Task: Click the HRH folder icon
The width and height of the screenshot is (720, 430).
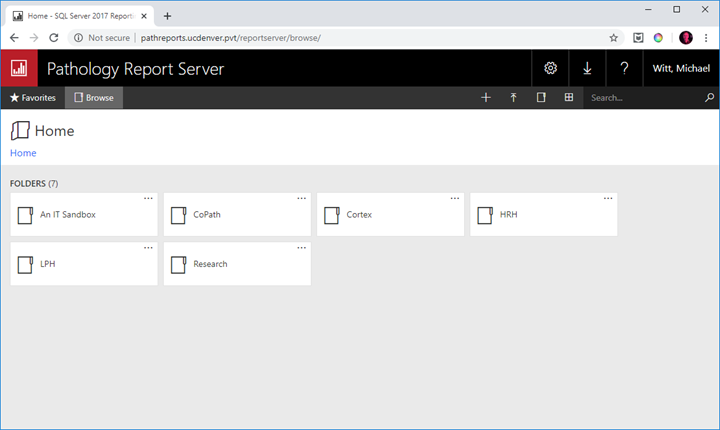Action: click(485, 215)
